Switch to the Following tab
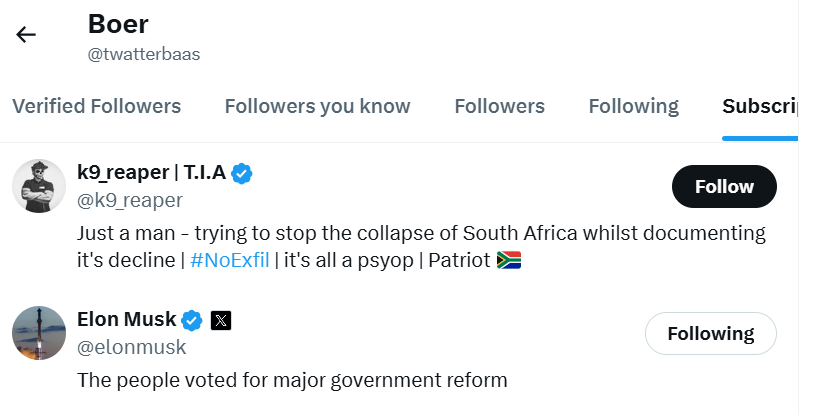Screen dimensions: 837x415 tap(634, 106)
